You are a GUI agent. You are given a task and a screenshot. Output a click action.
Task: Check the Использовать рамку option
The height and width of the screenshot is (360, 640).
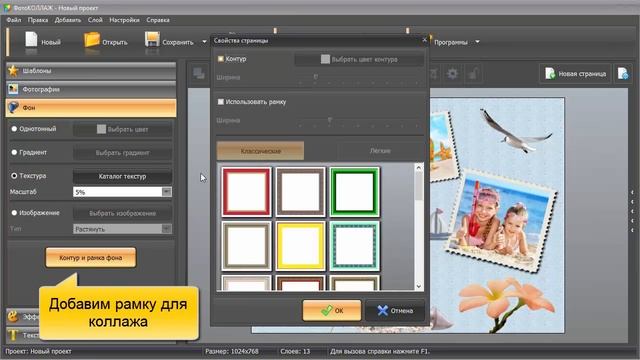221,102
